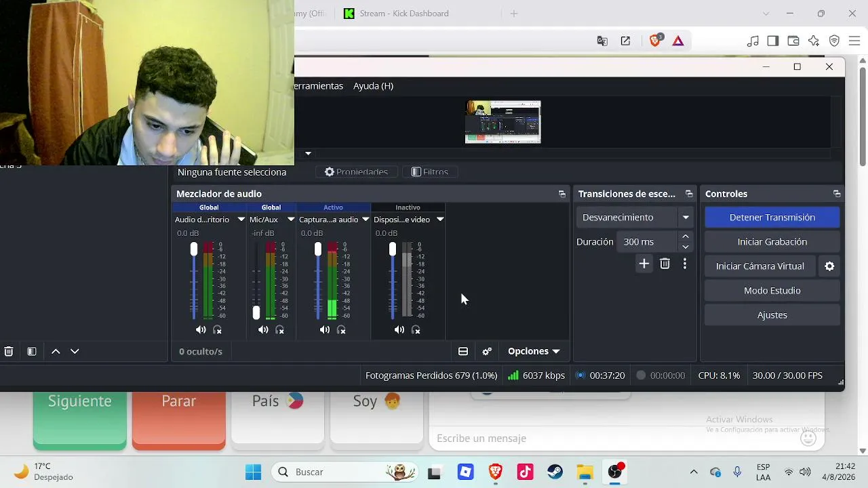Increase Duración value with up arrow

pos(686,237)
